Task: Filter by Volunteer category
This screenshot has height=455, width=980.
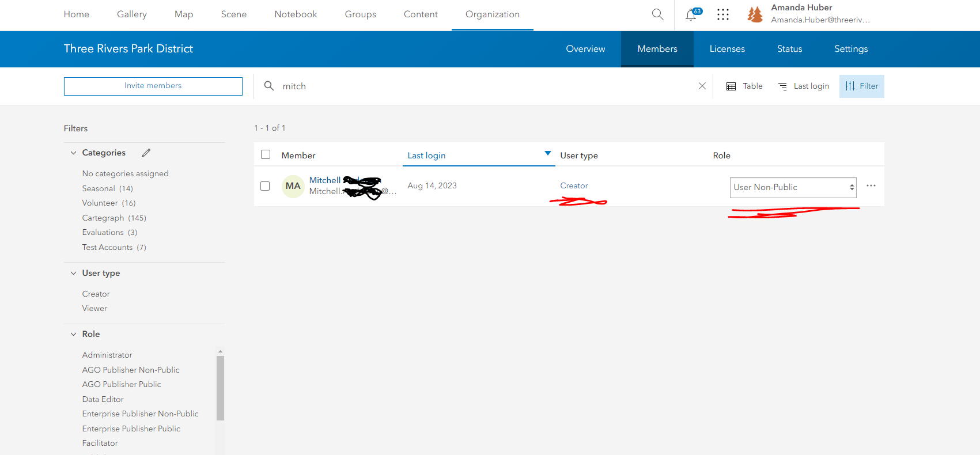Action: [109, 203]
